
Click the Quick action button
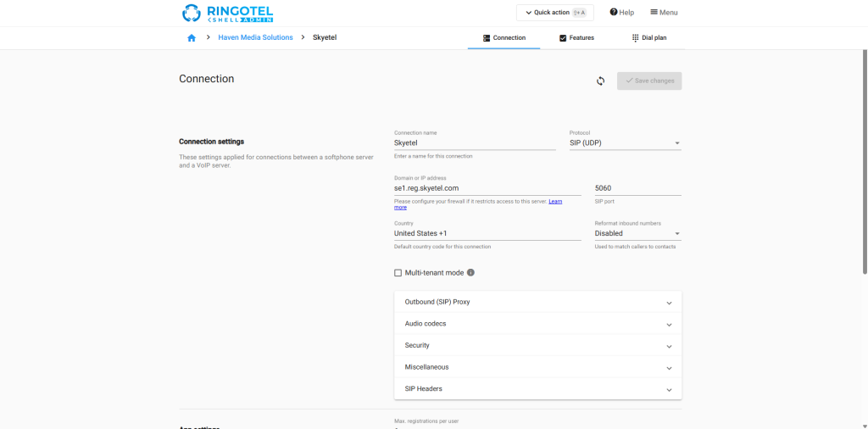click(x=555, y=13)
